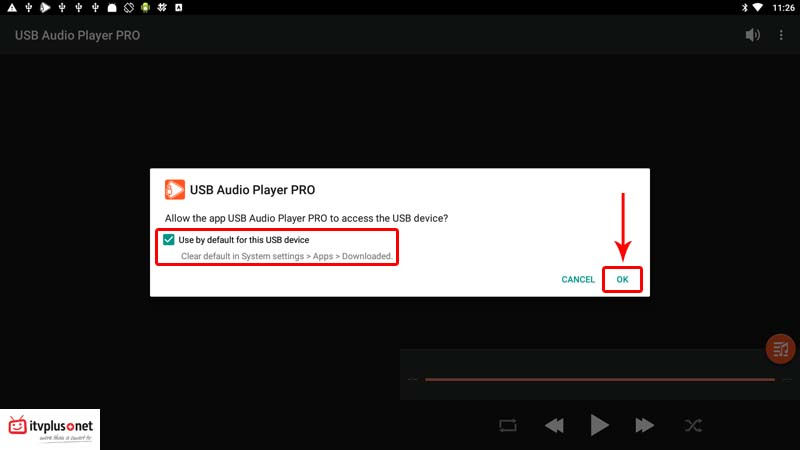
Task: Click the USB Audio Player PRO app bar title
Action: (x=78, y=35)
